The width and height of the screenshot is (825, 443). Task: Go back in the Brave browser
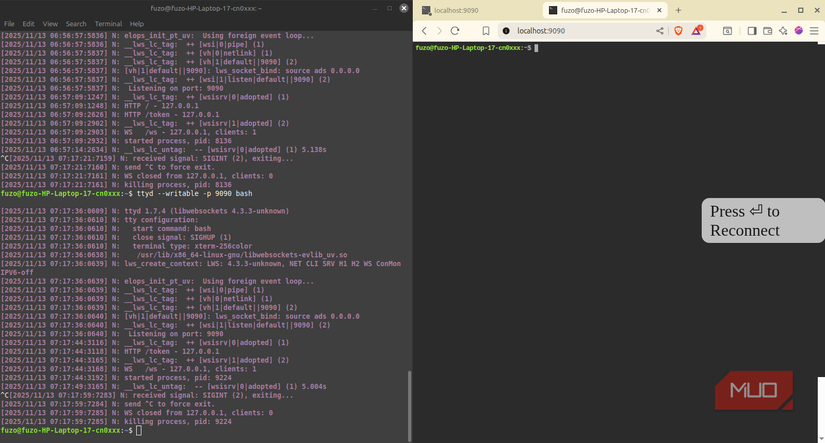424,31
